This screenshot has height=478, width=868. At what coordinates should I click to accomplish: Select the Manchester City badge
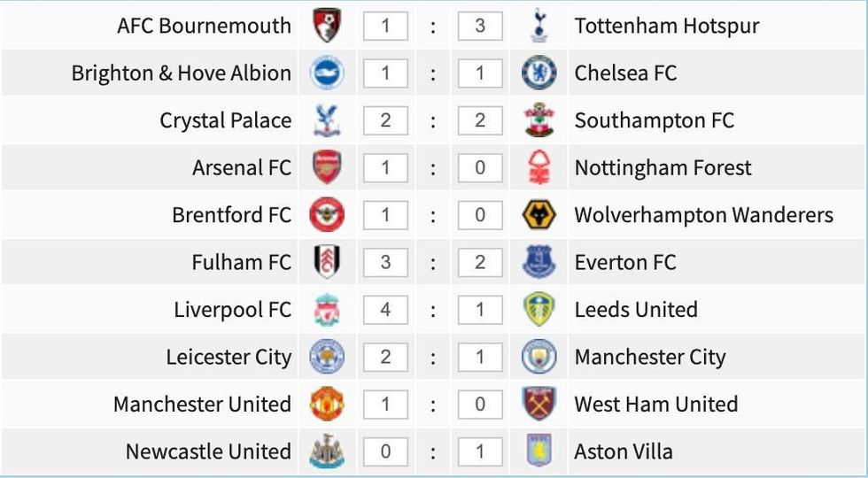539,357
